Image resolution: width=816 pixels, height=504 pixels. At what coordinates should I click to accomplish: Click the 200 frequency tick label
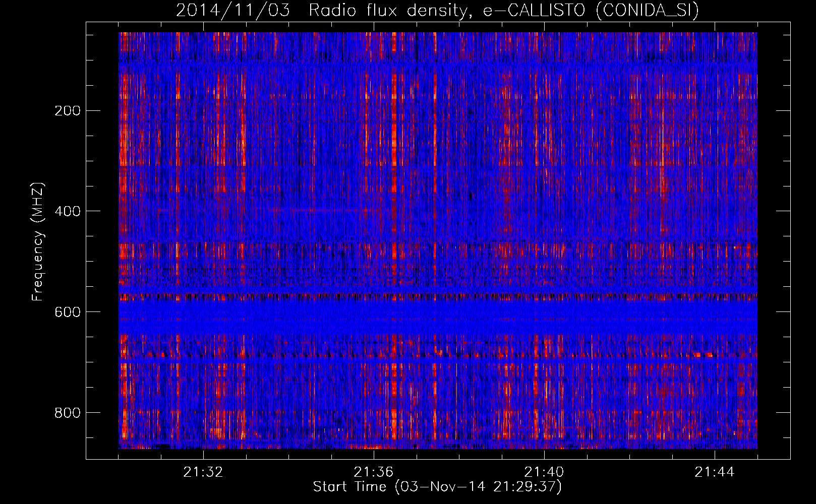click(68, 111)
